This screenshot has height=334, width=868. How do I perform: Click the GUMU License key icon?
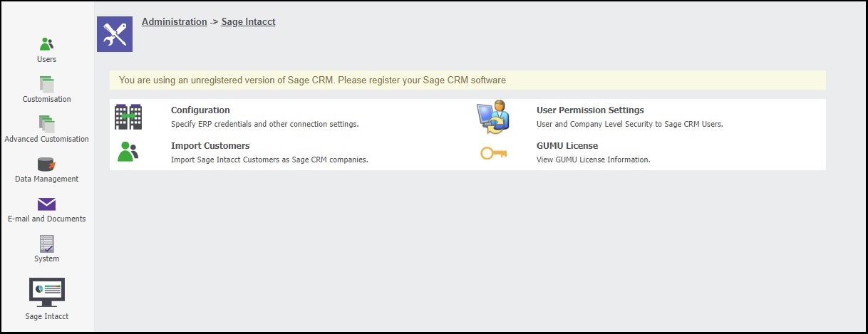(x=493, y=152)
